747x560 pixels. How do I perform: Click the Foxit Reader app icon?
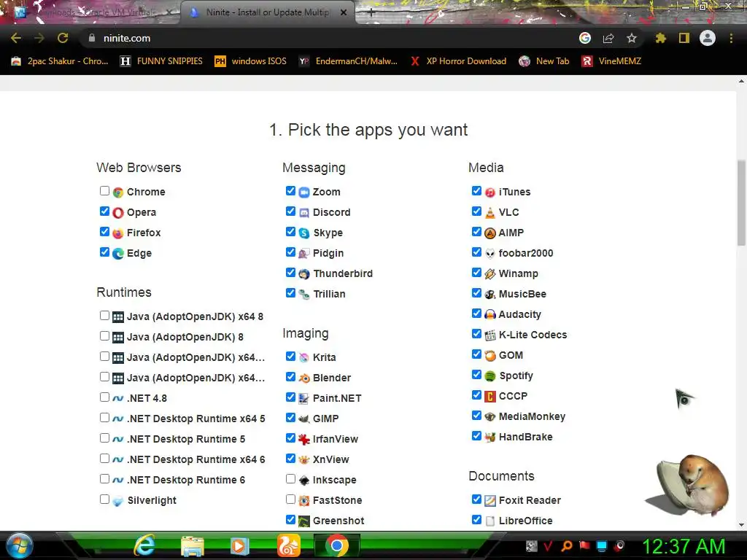click(x=489, y=501)
